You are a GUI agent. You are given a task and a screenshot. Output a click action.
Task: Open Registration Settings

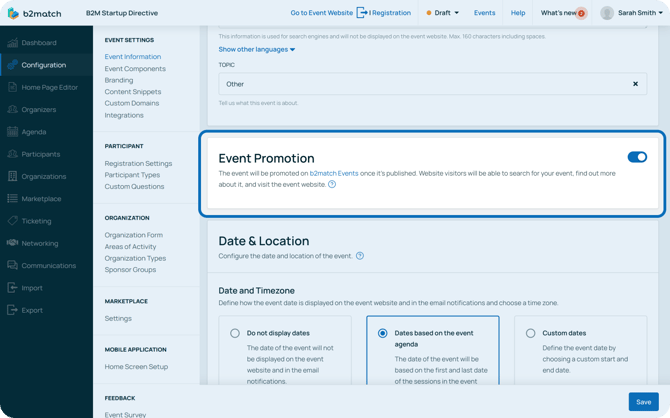[138, 163]
